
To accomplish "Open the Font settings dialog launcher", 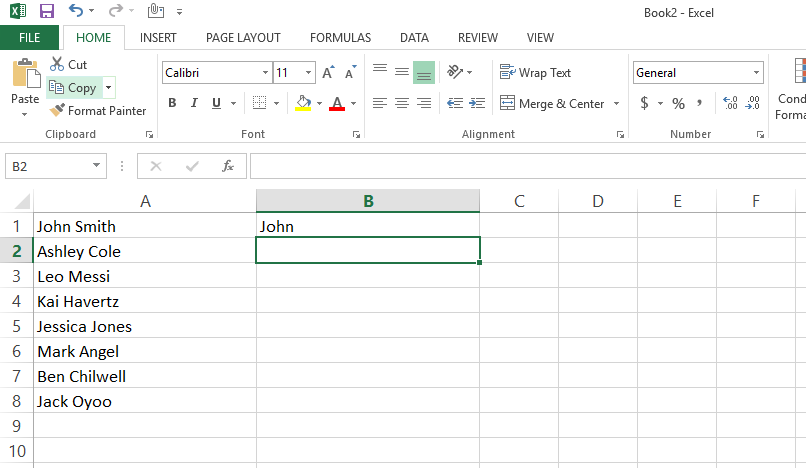I will [x=356, y=135].
